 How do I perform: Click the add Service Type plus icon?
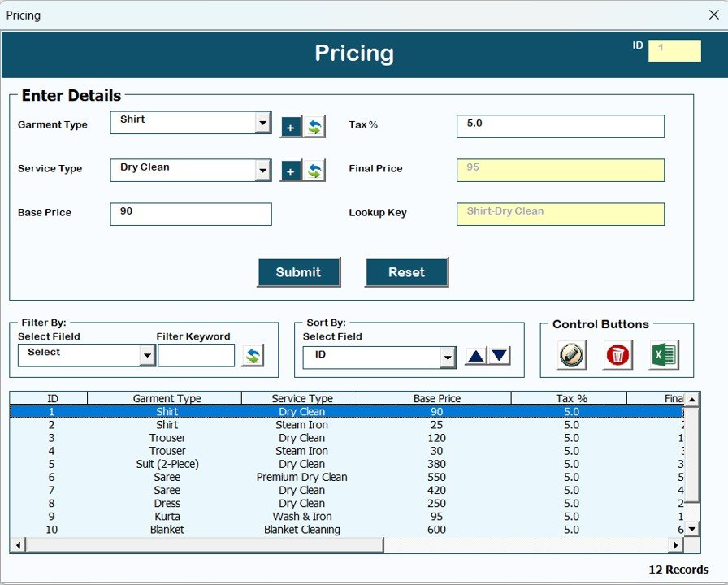291,171
